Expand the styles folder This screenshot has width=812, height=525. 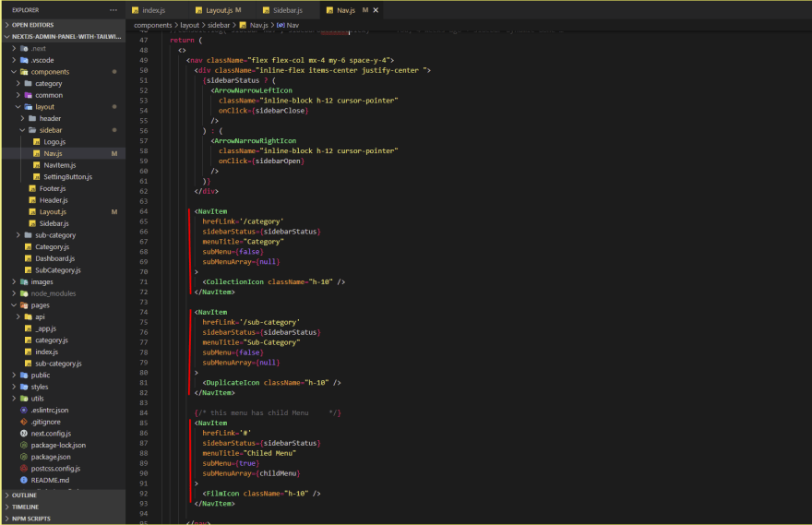tap(14, 387)
